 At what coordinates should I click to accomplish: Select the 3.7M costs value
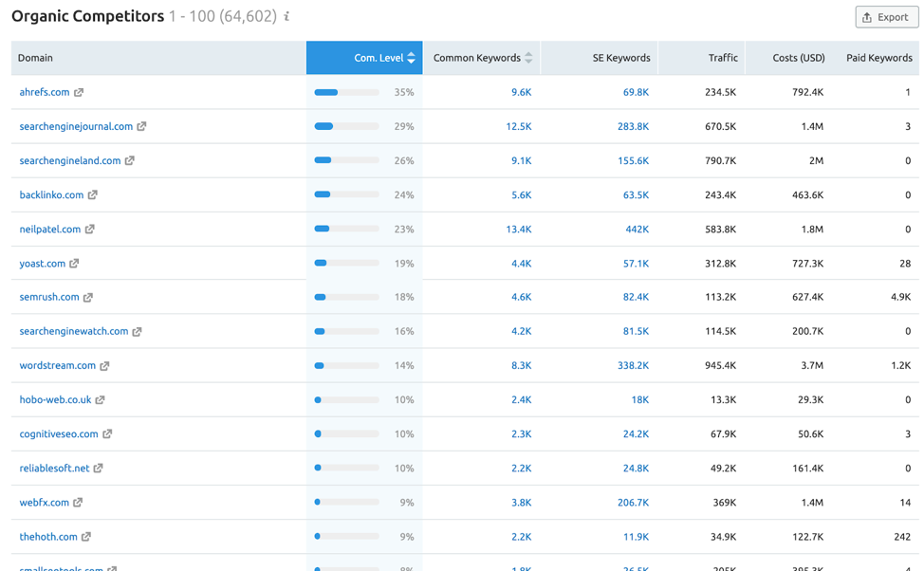812,365
